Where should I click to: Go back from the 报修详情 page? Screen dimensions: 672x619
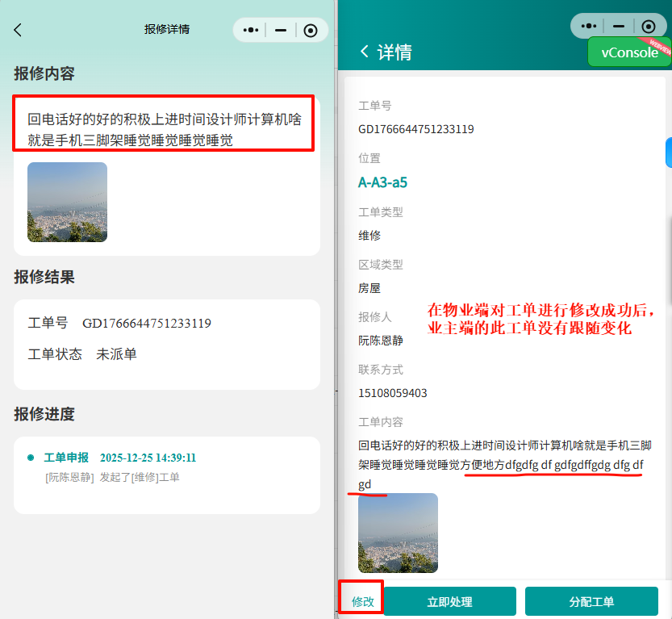(18, 31)
